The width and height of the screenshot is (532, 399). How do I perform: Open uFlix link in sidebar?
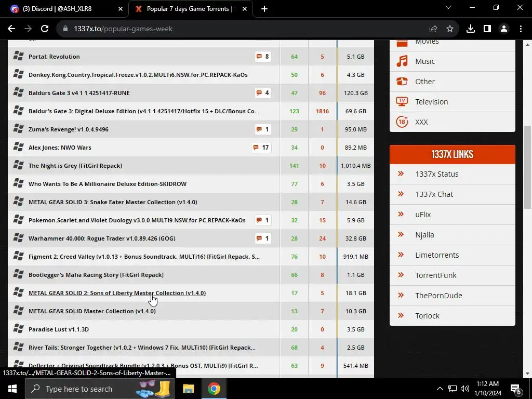tap(423, 215)
